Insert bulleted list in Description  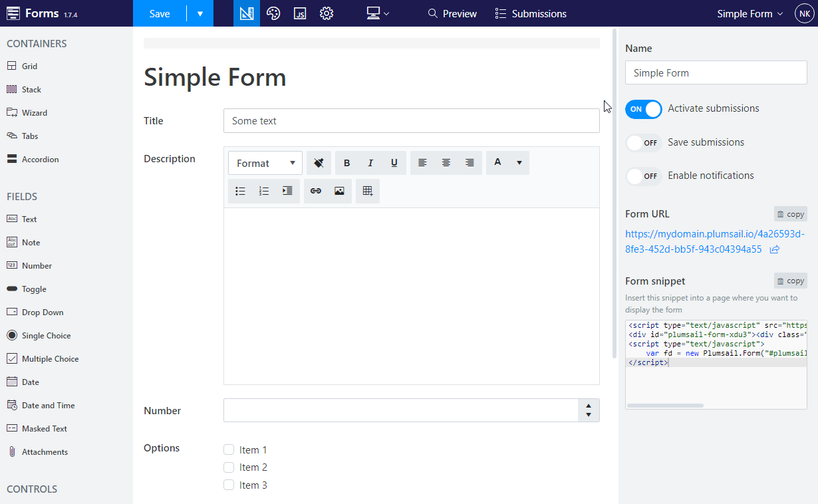coord(240,191)
